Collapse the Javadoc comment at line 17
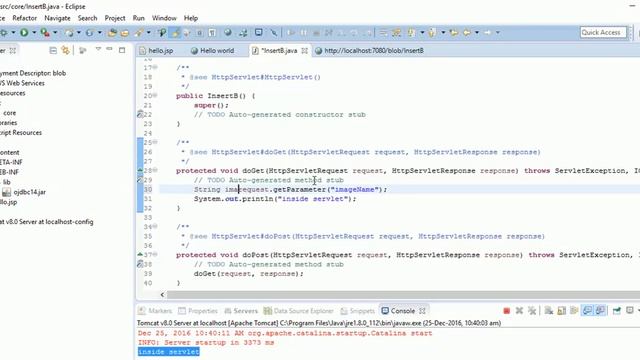640x360 pixels. (155, 67)
